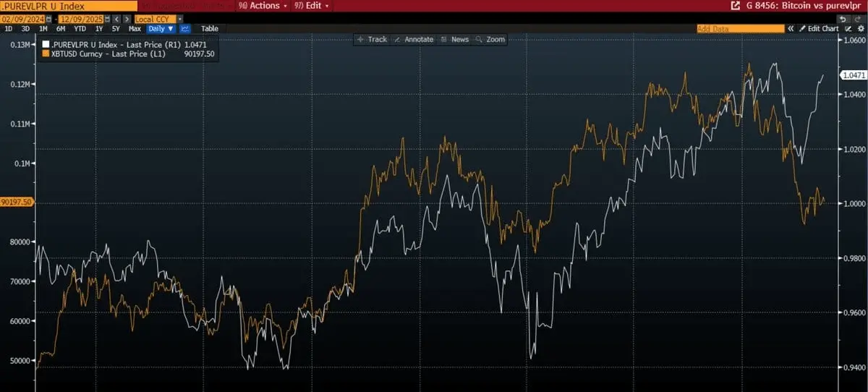Screen dimensions: 868x392
Task: Open the 96) Actions menu
Action: [263, 5]
